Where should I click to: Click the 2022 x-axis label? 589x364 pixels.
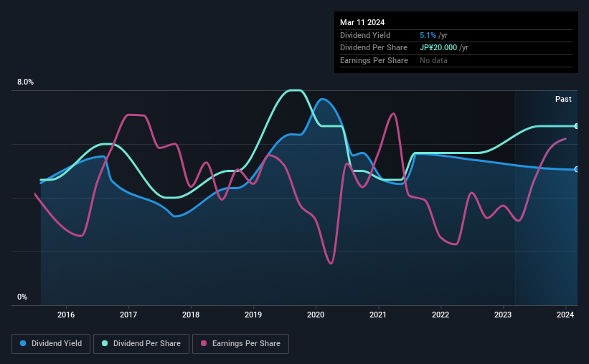440,315
